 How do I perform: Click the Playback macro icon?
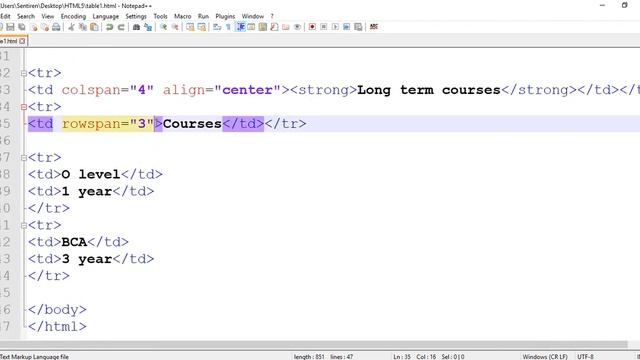[335, 27]
